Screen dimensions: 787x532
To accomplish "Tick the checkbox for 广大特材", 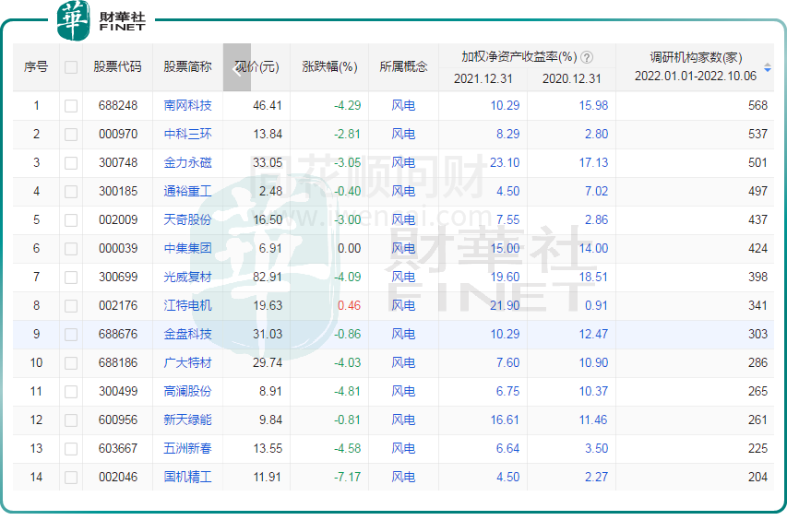I will 71,363.
